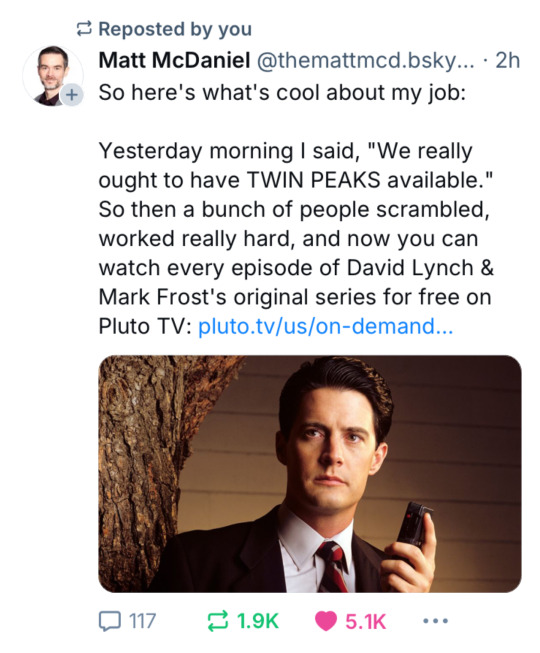Click the 1.9K reposts count

pos(258,621)
